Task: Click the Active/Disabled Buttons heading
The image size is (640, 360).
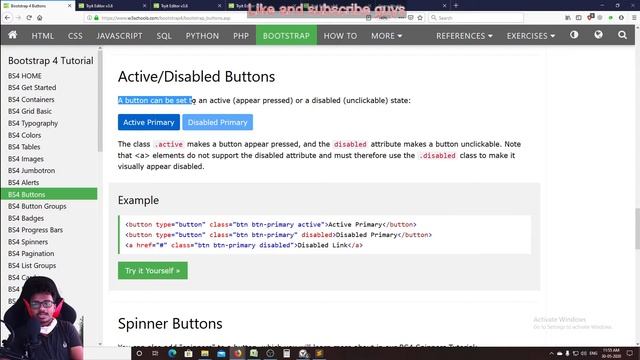Action: pyautogui.click(x=196, y=77)
